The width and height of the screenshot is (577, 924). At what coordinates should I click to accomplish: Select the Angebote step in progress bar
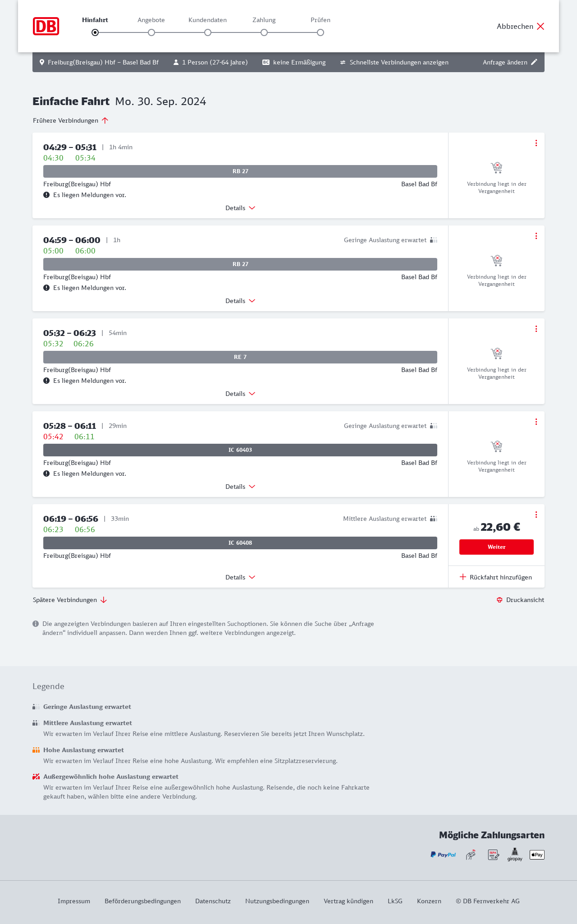point(151,32)
